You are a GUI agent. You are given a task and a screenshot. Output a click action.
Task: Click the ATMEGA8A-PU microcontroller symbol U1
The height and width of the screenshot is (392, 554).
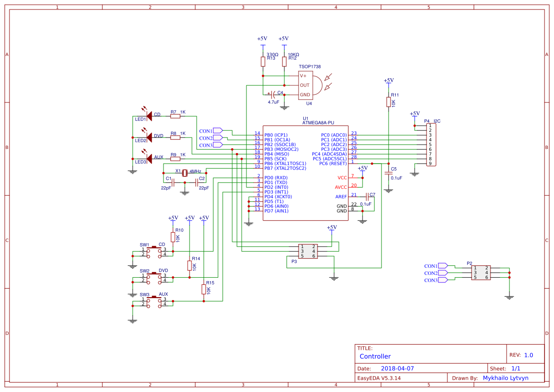pyautogui.click(x=306, y=173)
